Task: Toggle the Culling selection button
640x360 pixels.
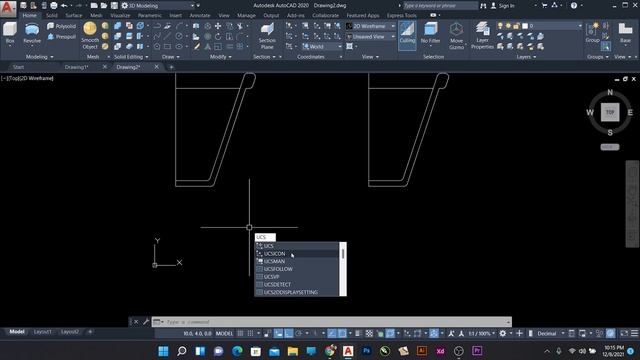Action: click(x=407, y=35)
